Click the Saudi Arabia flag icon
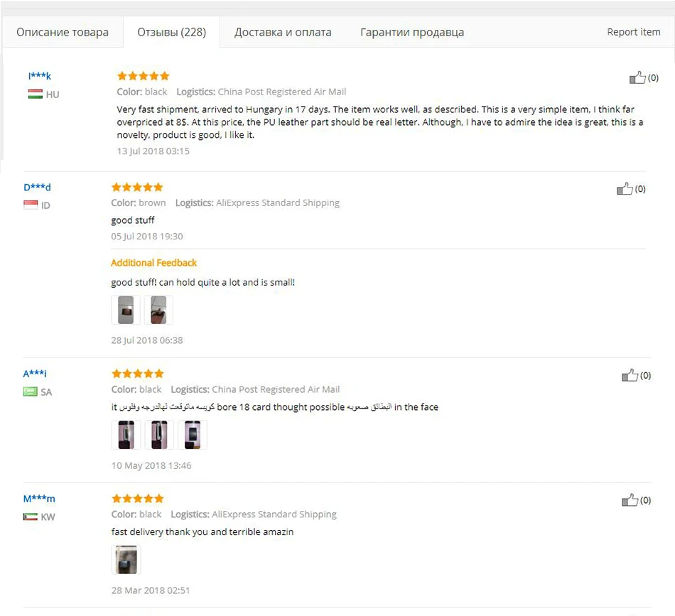The width and height of the screenshot is (675, 616). click(30, 391)
